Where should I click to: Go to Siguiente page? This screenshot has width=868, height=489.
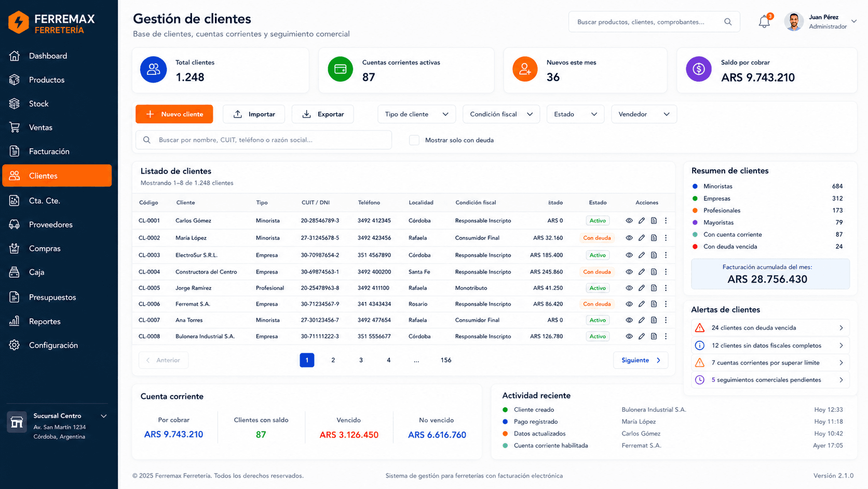coord(641,360)
